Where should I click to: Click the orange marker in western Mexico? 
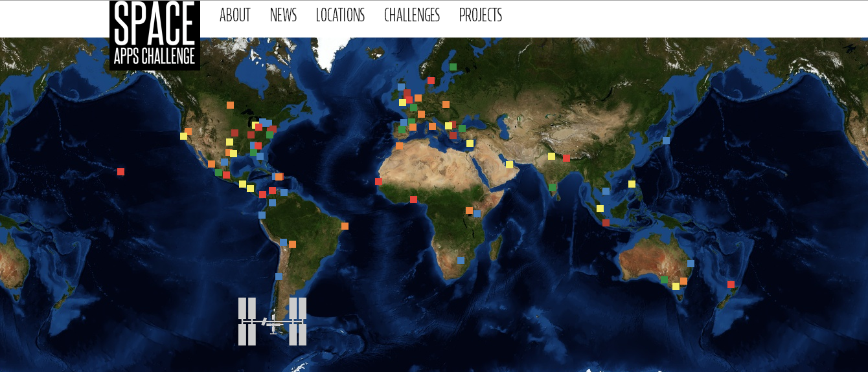point(211,164)
